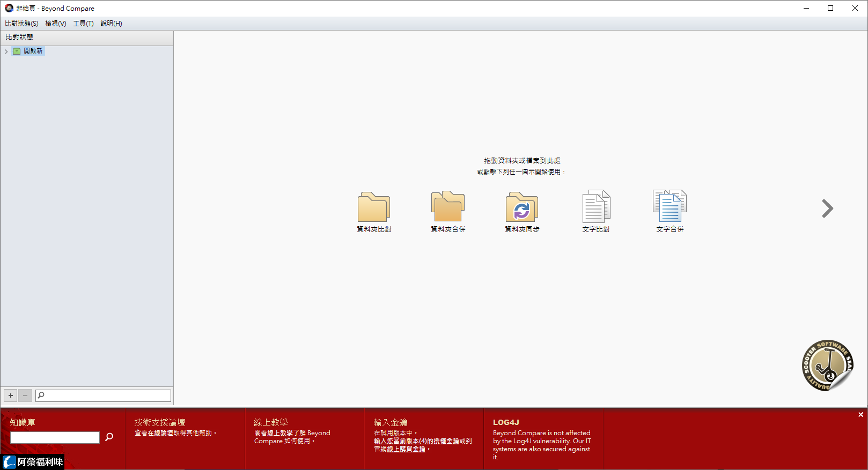Click the 輸入您當前版本(4)的授權金鑰 link
The height and width of the screenshot is (470, 868).
coord(416,441)
